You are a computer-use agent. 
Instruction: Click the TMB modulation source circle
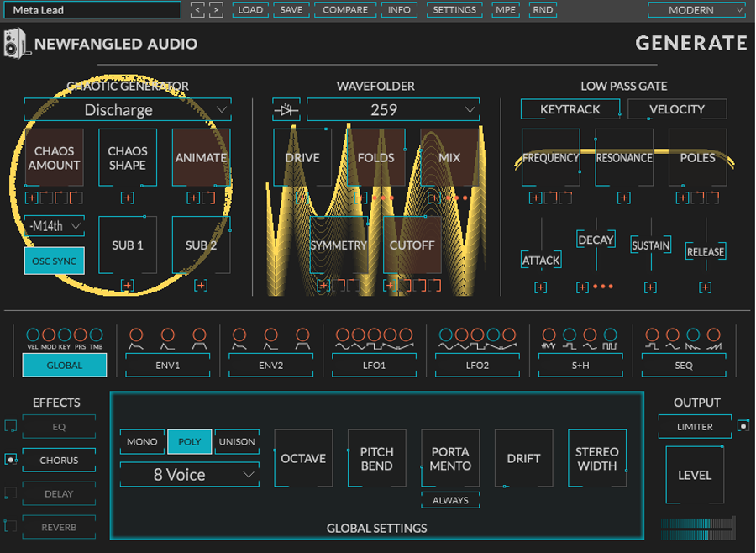(97, 334)
